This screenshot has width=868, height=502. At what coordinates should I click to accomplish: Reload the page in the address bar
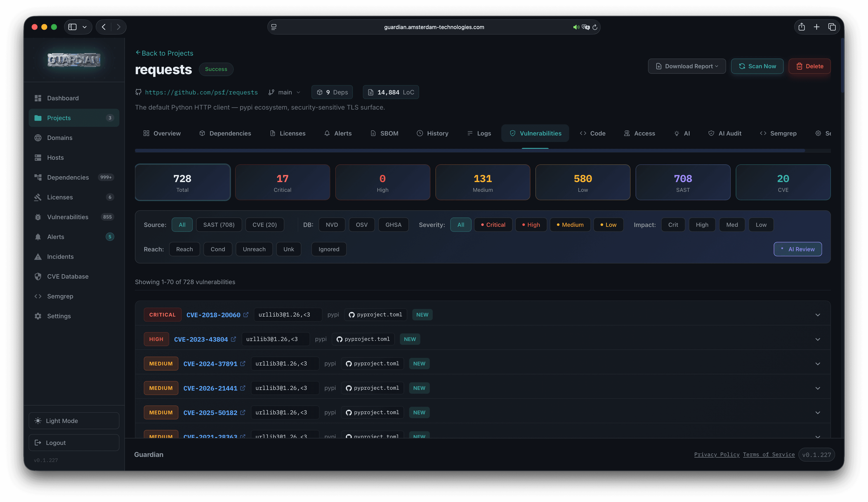594,27
